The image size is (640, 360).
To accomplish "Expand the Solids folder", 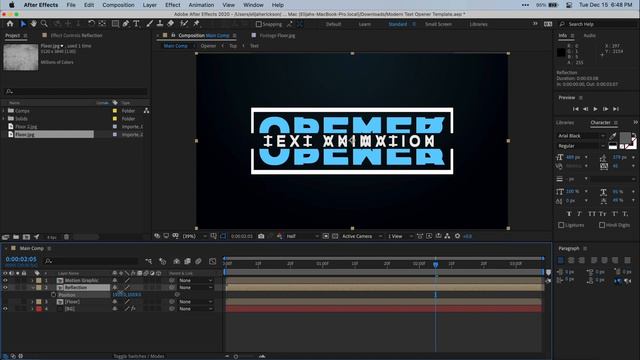I will (4, 119).
